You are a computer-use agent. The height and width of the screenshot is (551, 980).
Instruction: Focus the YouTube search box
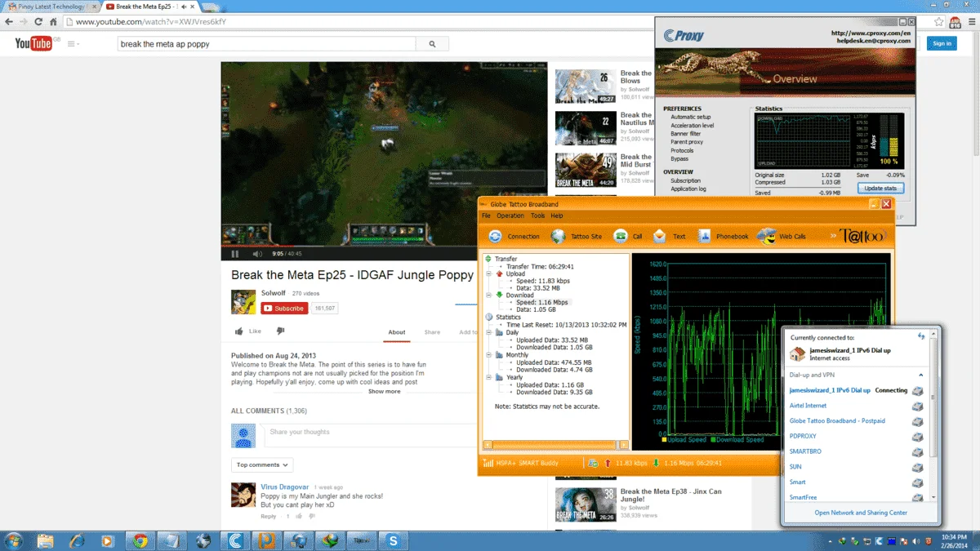(265, 44)
